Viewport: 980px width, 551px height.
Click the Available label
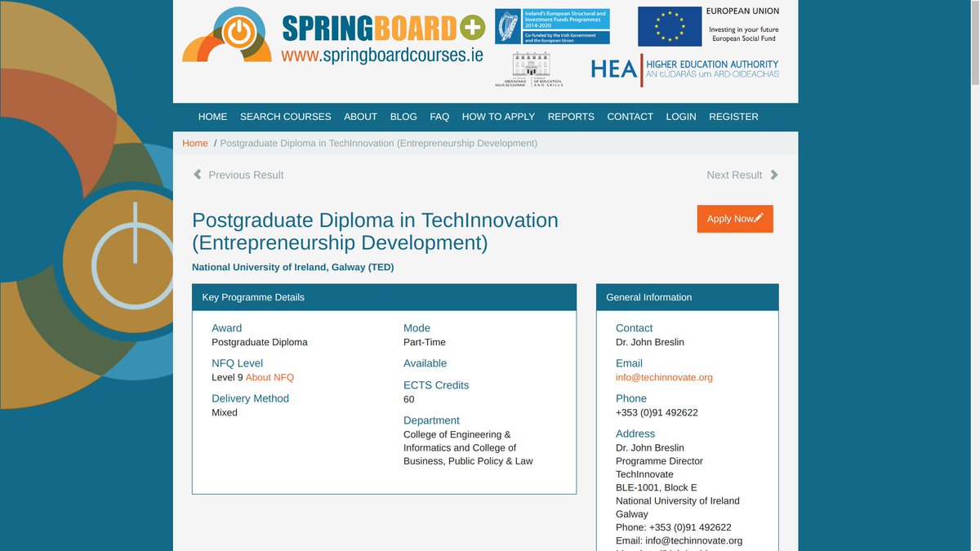pyautogui.click(x=425, y=363)
